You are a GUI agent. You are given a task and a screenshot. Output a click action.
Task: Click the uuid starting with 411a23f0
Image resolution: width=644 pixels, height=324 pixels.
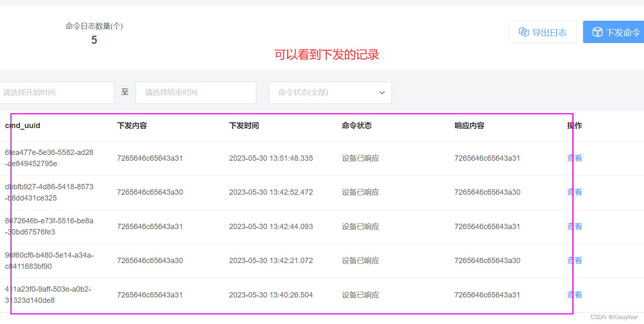coord(48,295)
